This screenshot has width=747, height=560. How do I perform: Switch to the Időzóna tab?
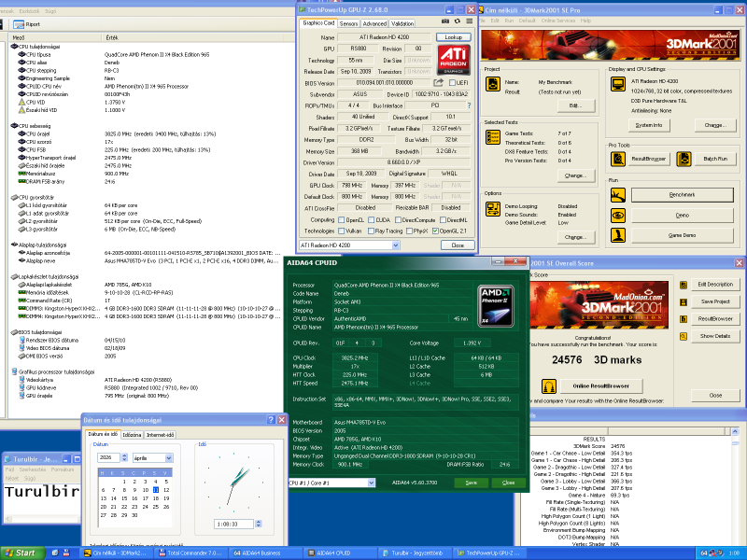coord(133,435)
